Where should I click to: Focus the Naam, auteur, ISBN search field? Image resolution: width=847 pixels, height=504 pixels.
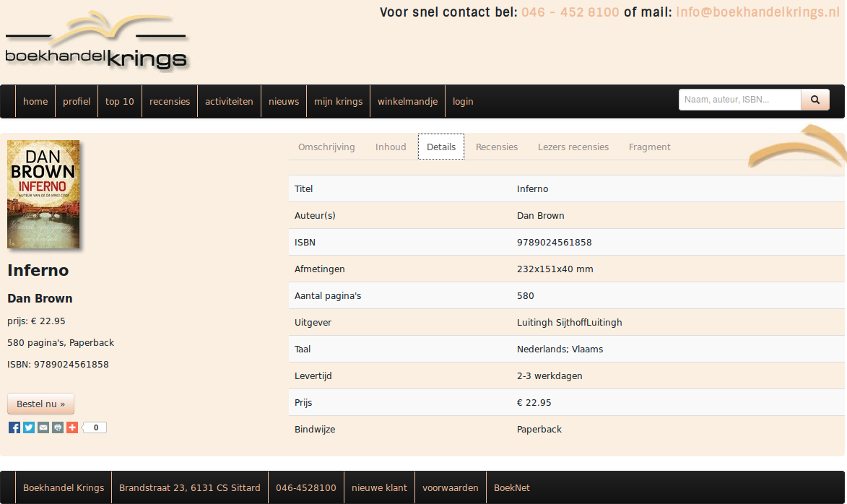739,100
